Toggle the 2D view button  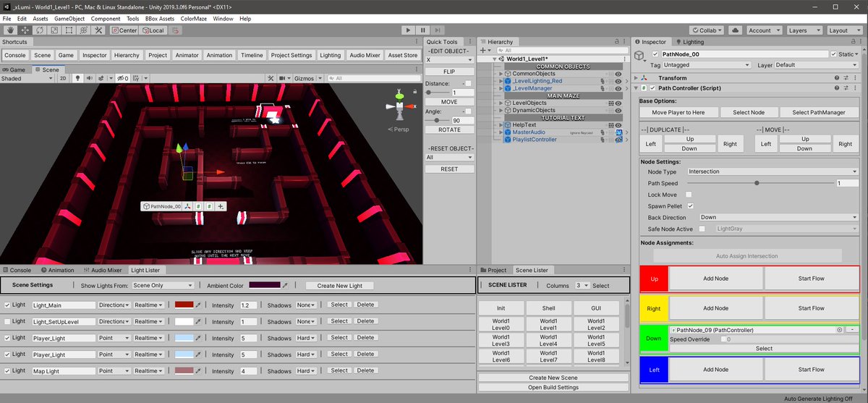[63, 78]
